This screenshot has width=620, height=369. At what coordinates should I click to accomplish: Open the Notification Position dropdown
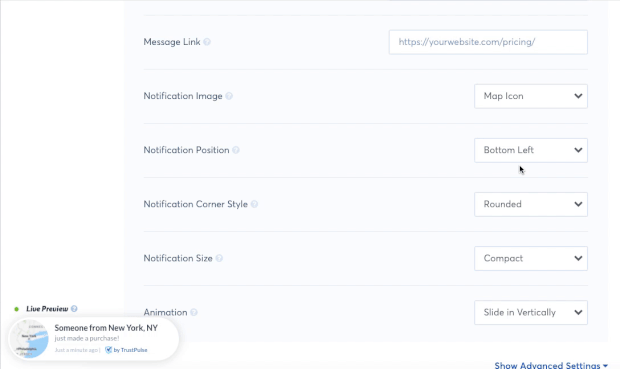[531, 150]
